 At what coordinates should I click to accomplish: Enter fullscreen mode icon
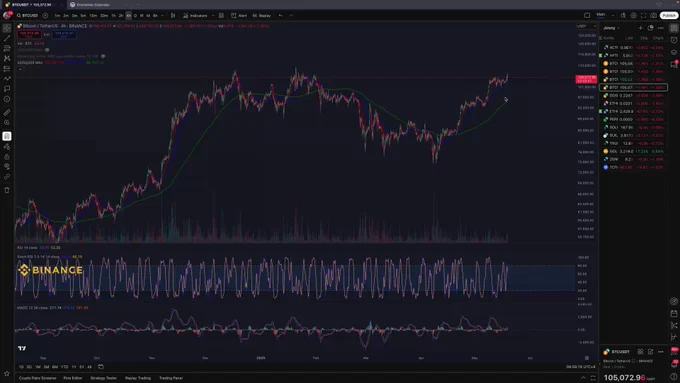click(x=644, y=16)
